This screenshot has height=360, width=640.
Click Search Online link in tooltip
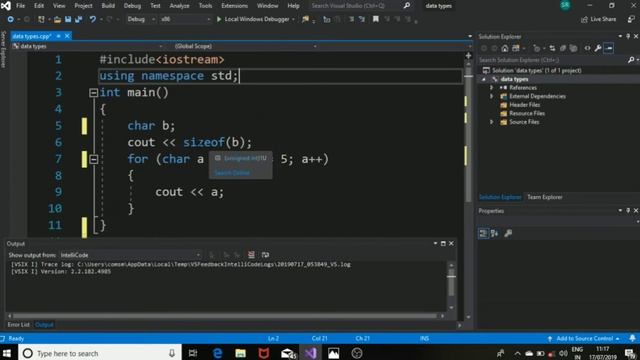232,173
